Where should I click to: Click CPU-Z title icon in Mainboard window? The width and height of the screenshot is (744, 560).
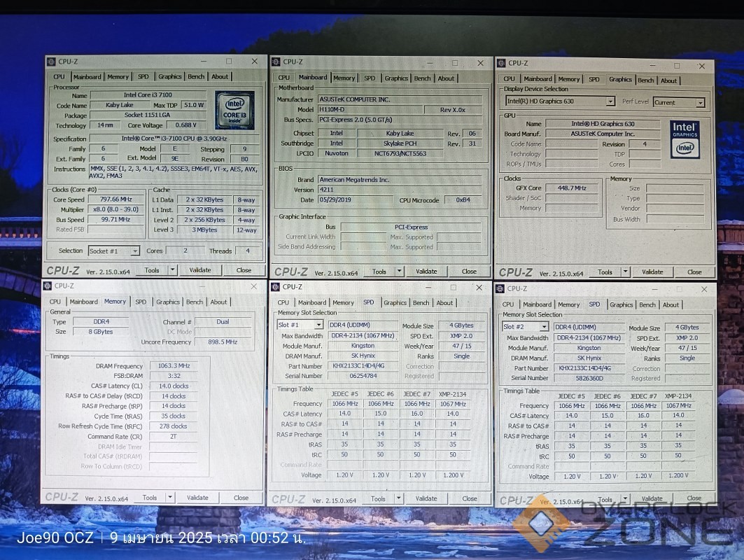click(276, 62)
